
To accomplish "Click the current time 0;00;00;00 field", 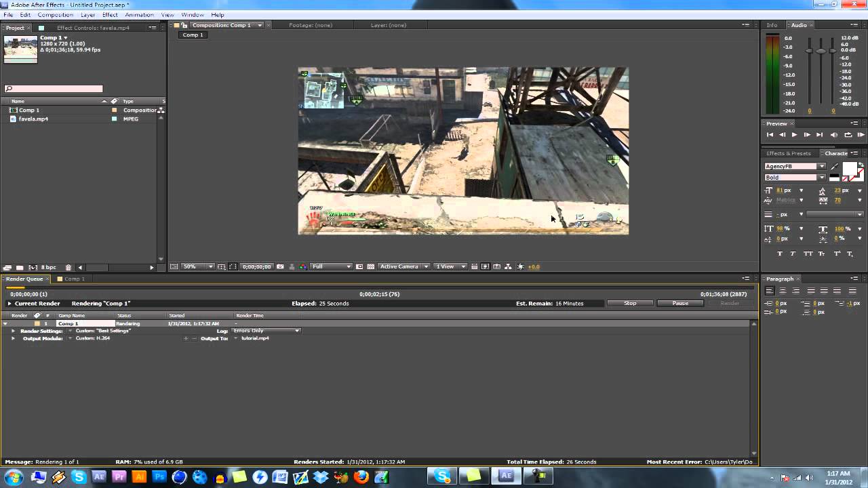I will click(x=257, y=266).
